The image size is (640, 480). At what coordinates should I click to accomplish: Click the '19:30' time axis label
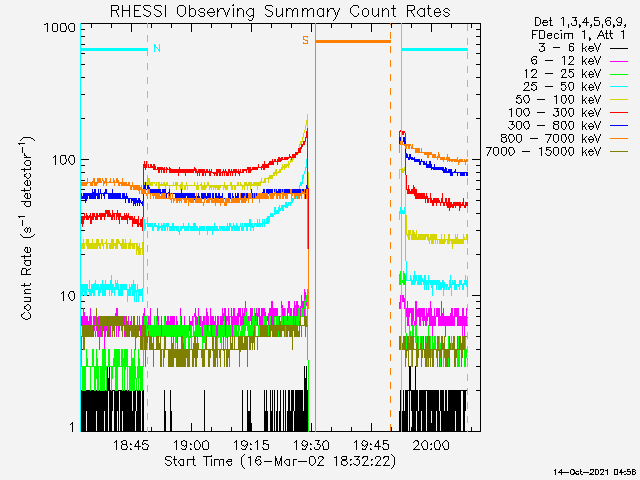click(311, 444)
